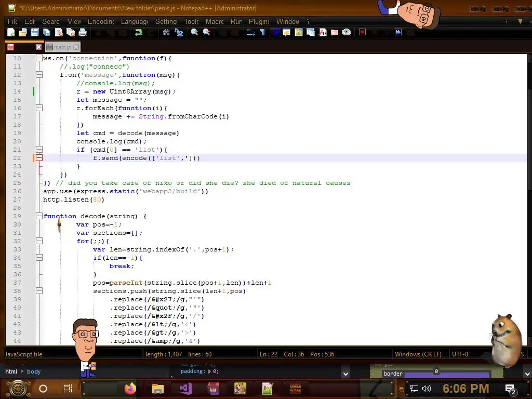
Task: Click the green Undo arrow icon
Action: [138, 32]
